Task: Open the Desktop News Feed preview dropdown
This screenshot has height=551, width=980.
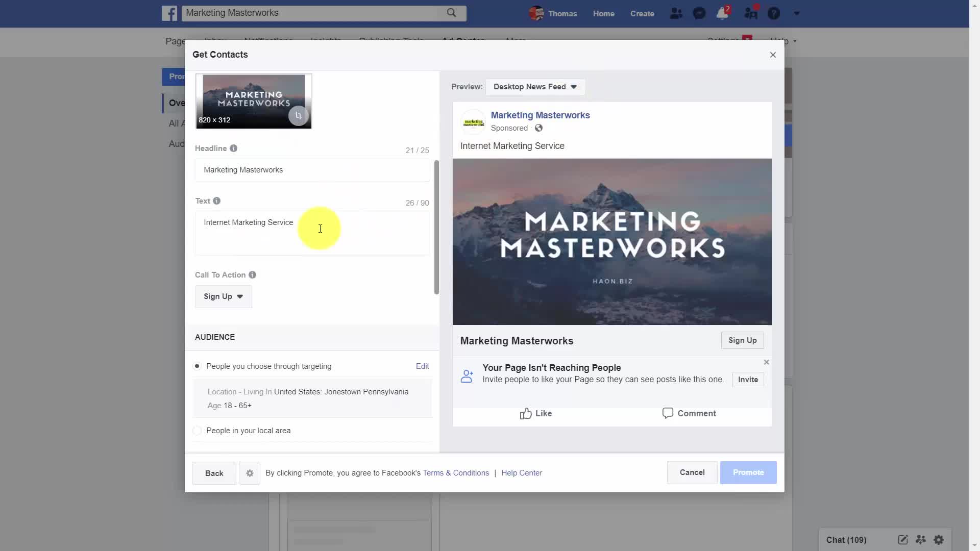Action: click(535, 87)
